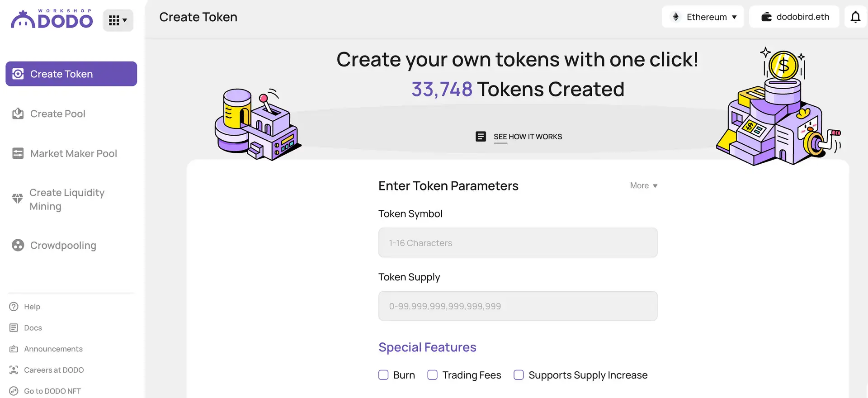Open the apps grid dropdown
The image size is (868, 398).
tap(118, 20)
